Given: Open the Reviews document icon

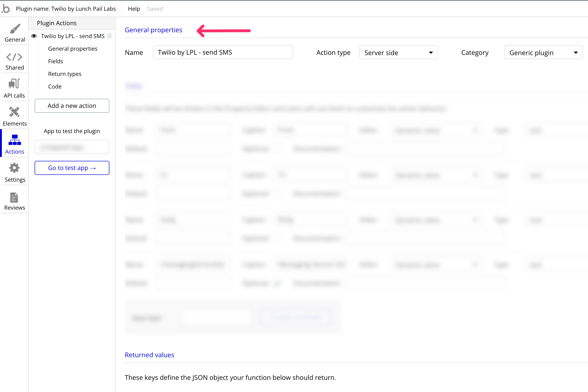Looking at the screenshot, I should [14, 198].
